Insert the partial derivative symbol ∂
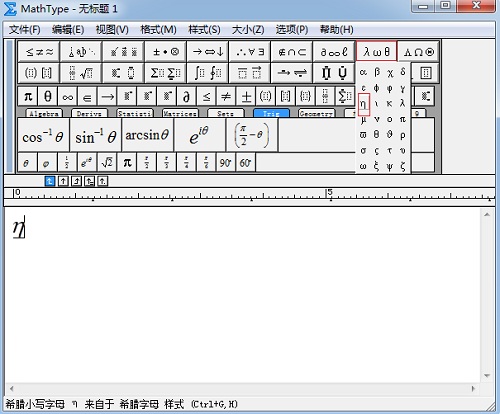This screenshot has width=500, height=414. [186, 97]
